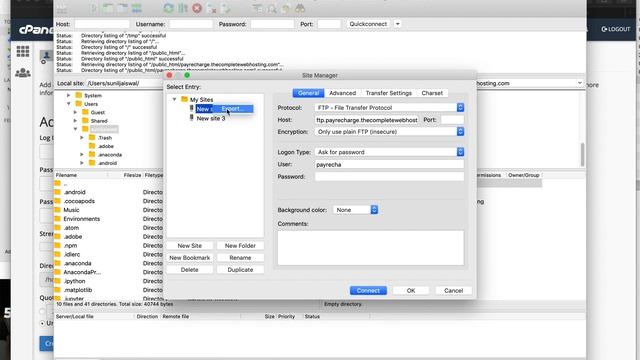Image resolution: width=640 pixels, height=360 pixels.
Task: Click inside the Comments text area
Action: coord(371,248)
